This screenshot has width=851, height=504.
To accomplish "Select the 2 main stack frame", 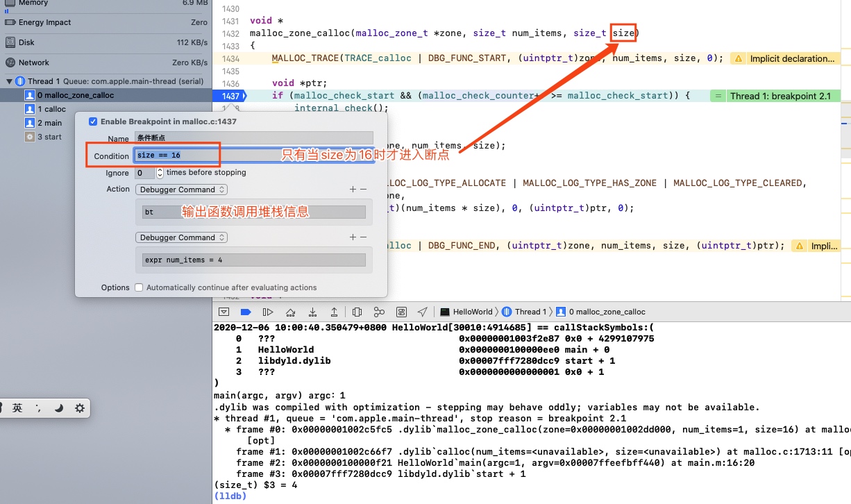I will pyautogui.click(x=50, y=123).
